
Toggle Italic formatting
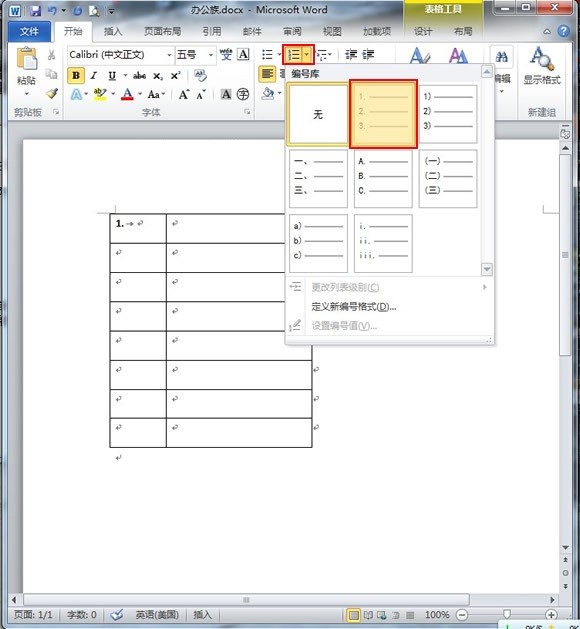(94, 75)
